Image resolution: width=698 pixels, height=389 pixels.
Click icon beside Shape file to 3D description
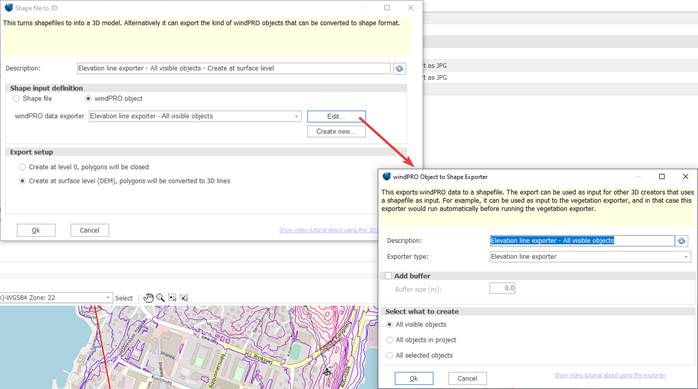point(399,69)
